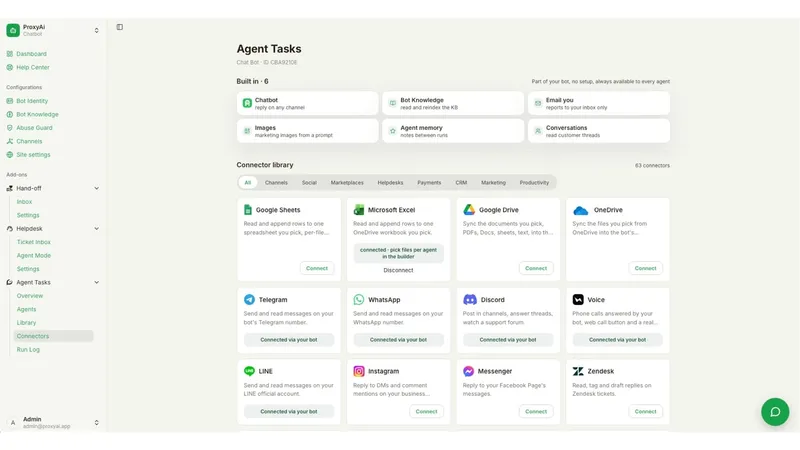Connect the Messenger connector
Viewport: 800px width, 450px height.
(x=536, y=411)
